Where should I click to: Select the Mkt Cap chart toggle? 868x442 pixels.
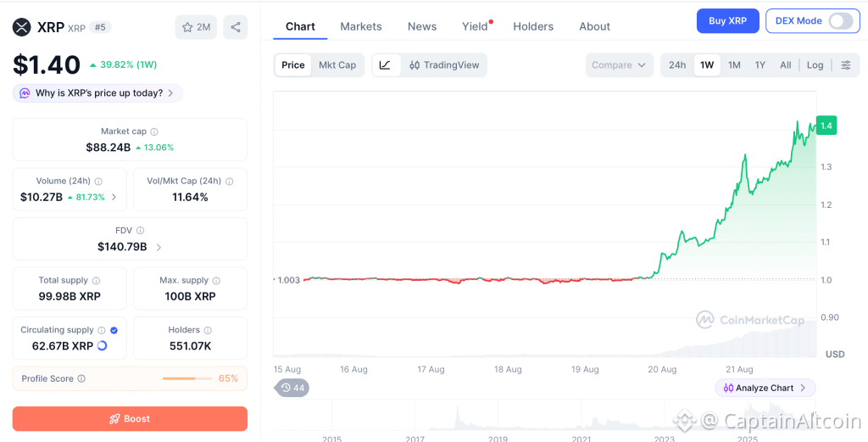(337, 64)
